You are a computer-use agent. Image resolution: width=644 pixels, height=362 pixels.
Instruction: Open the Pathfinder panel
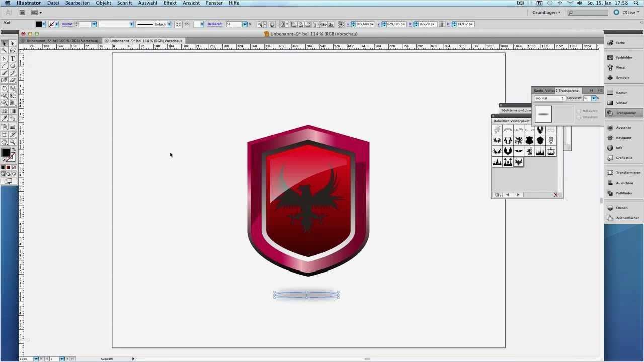624,193
